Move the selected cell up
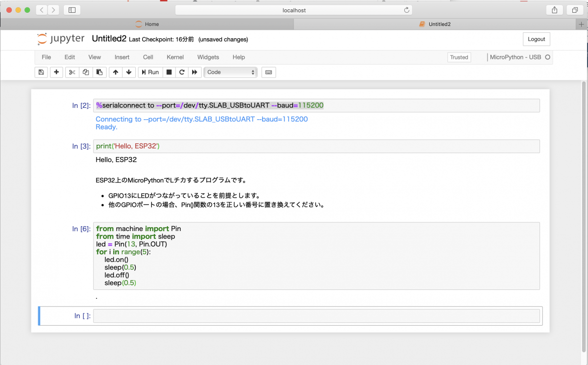 [x=115, y=72]
